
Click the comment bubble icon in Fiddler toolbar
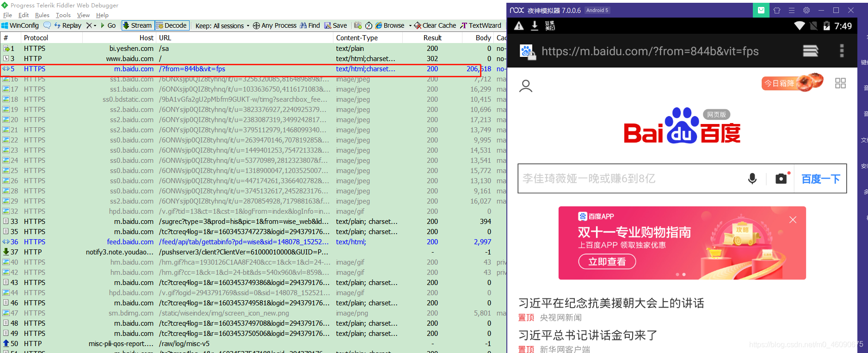47,25
